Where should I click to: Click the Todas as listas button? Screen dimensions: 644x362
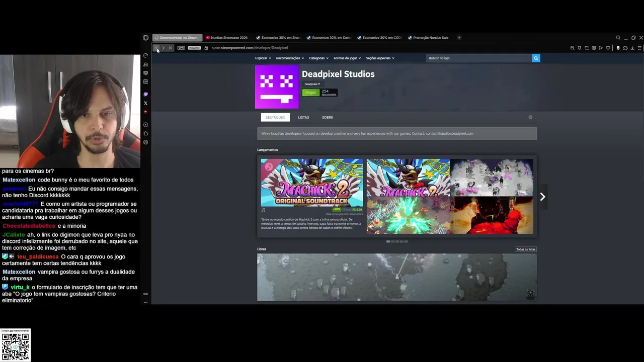point(526,249)
